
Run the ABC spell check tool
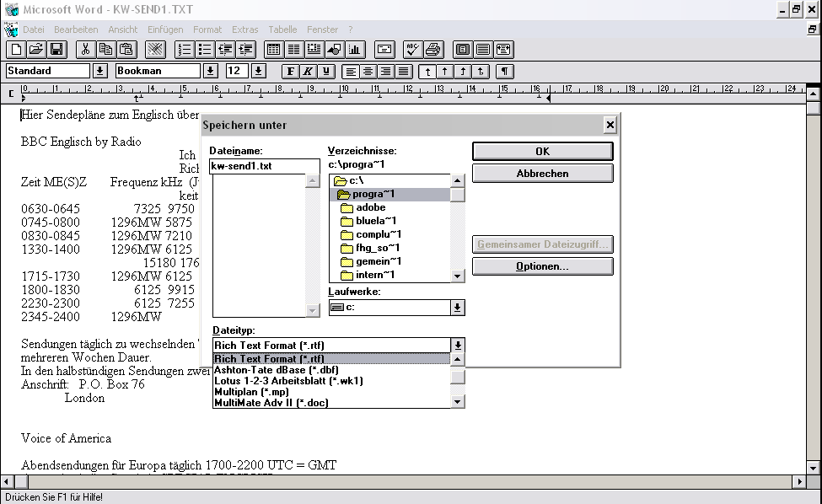point(412,50)
